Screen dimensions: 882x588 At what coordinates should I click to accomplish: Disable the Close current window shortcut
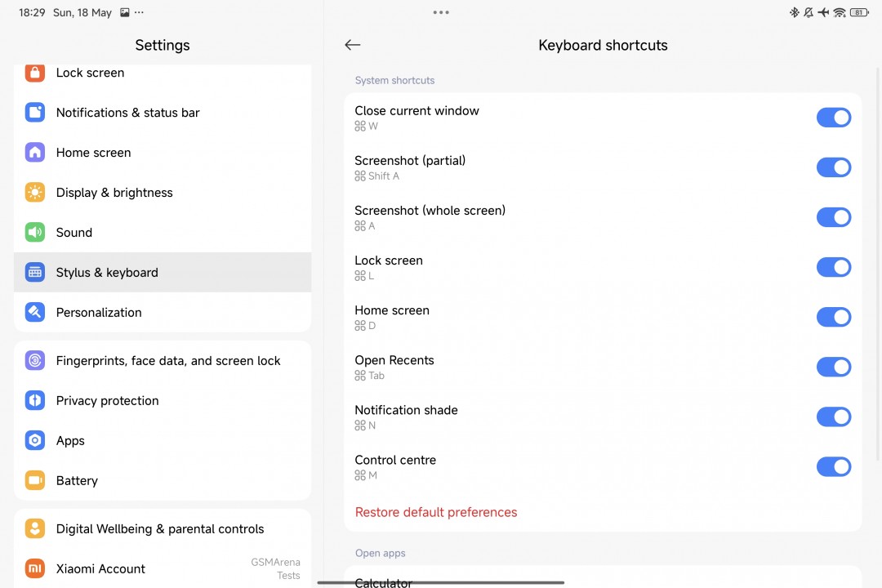pos(833,118)
